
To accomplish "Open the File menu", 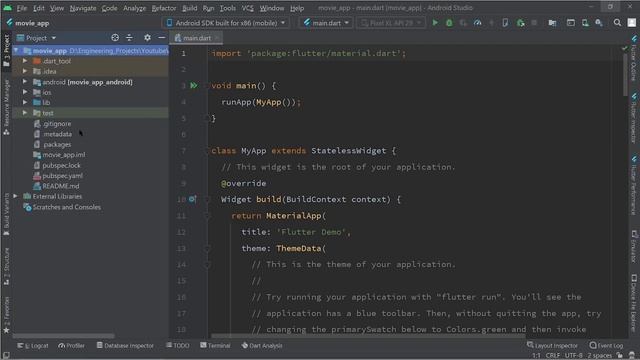I will point(22,8).
